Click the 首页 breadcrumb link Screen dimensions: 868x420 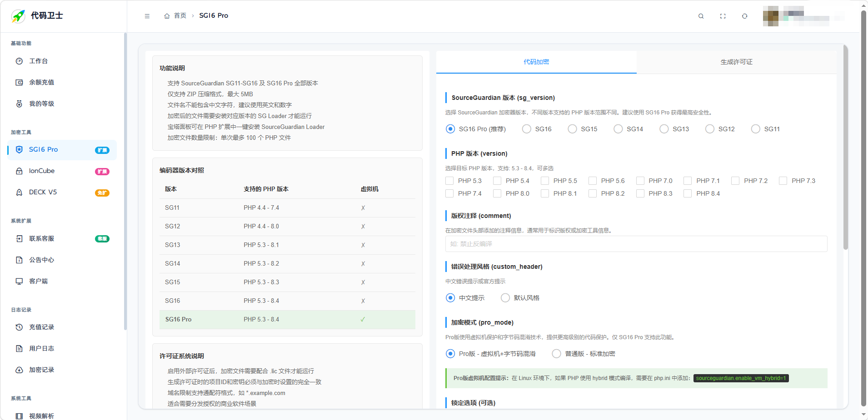coord(180,16)
